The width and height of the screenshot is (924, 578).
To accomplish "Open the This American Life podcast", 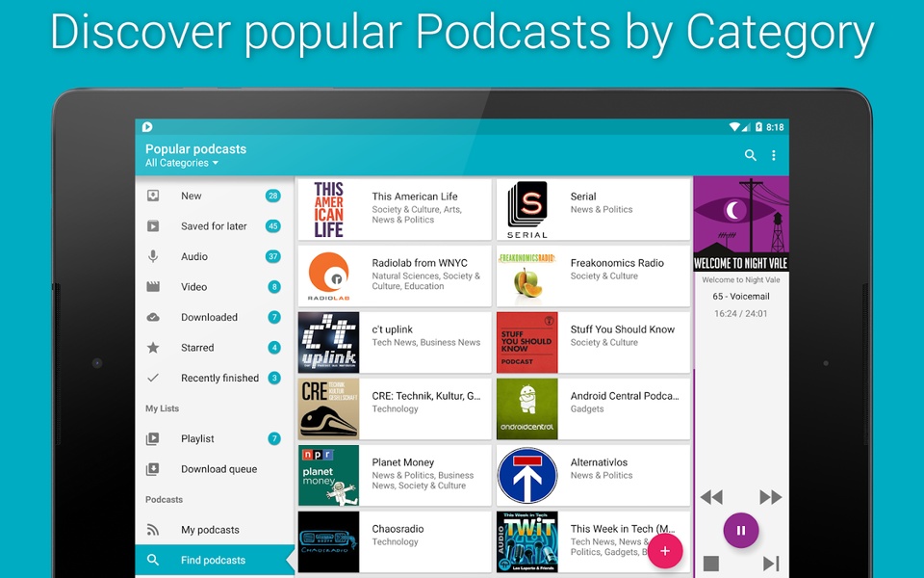I will 395,209.
